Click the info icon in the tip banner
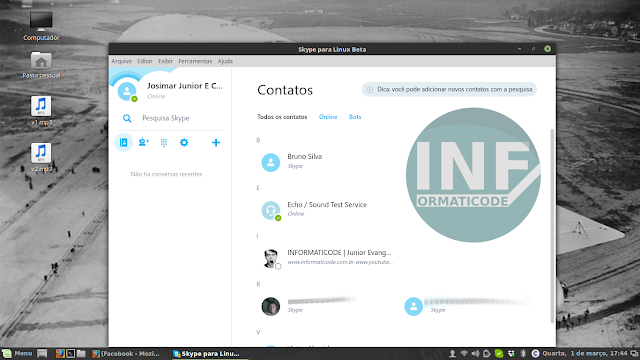 [x=369, y=89]
